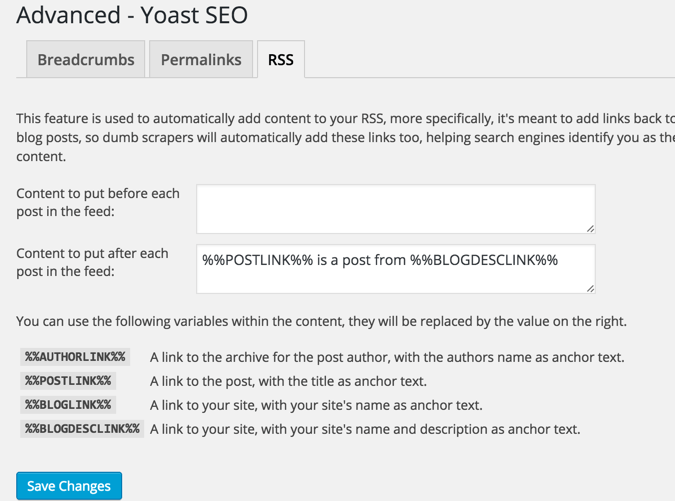Screen dimensions: 675x501
Task: Click the %%POSTLINK%% variable tag in list
Action: pyautogui.click(x=69, y=381)
